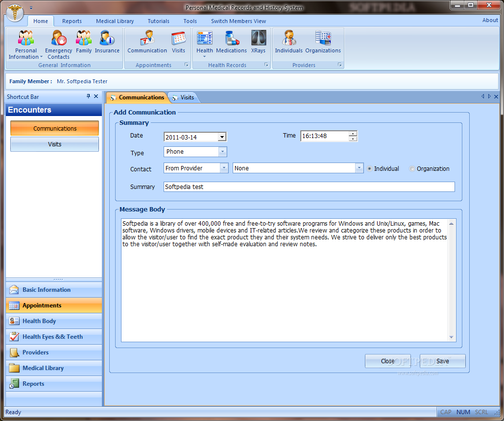The width and height of the screenshot is (504, 421).
Task: Pin the Shortcut Bar panel
Action: pyautogui.click(x=88, y=96)
